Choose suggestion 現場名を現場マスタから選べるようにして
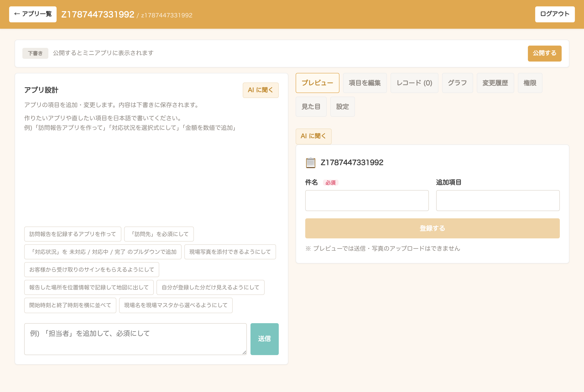 (176, 305)
